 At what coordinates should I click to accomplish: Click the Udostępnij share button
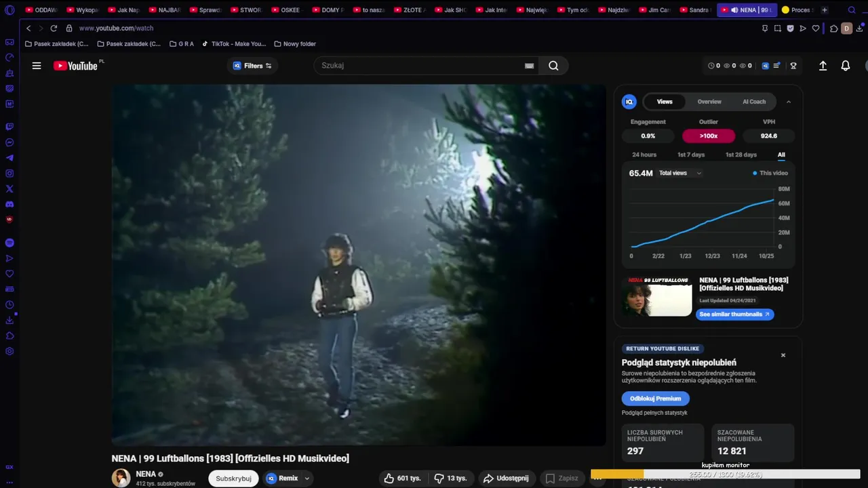(x=506, y=478)
